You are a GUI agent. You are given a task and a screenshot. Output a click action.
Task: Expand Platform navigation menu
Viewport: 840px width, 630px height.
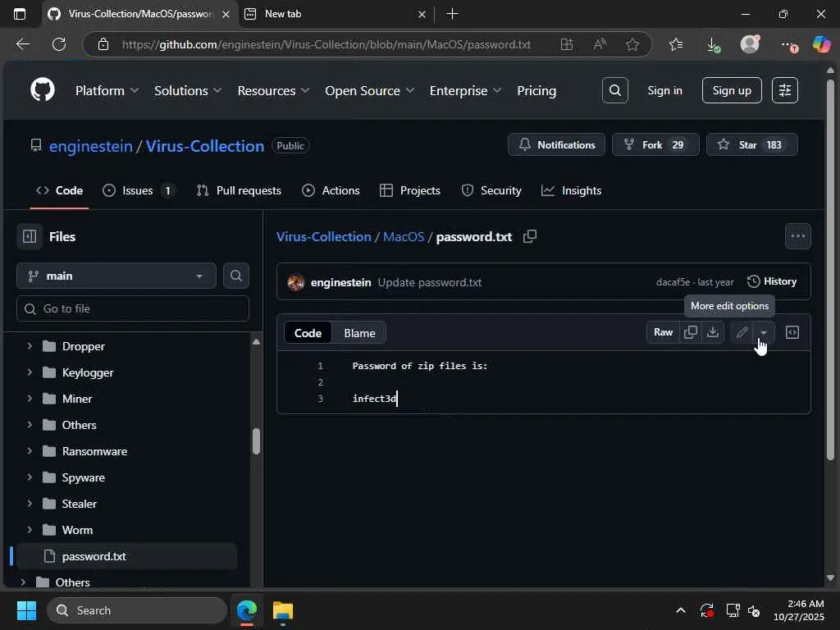coord(107,90)
